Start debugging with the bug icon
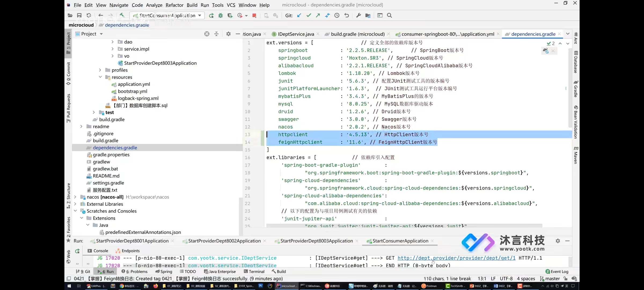The height and width of the screenshot is (290, 644). click(221, 16)
